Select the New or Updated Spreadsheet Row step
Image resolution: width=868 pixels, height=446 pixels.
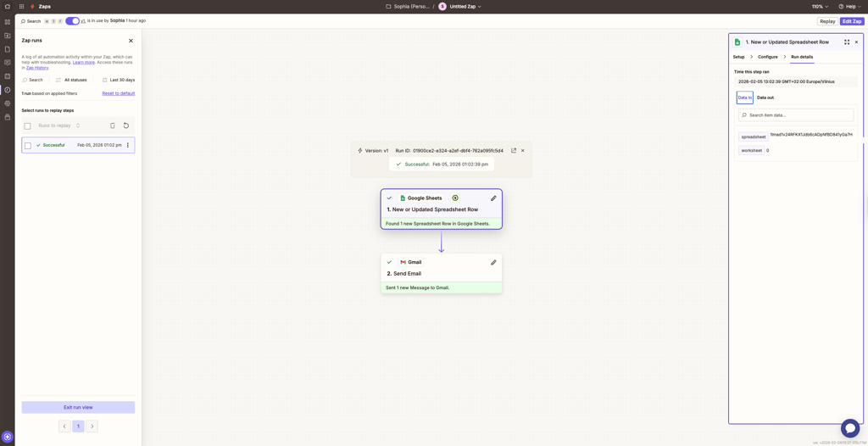click(441, 209)
